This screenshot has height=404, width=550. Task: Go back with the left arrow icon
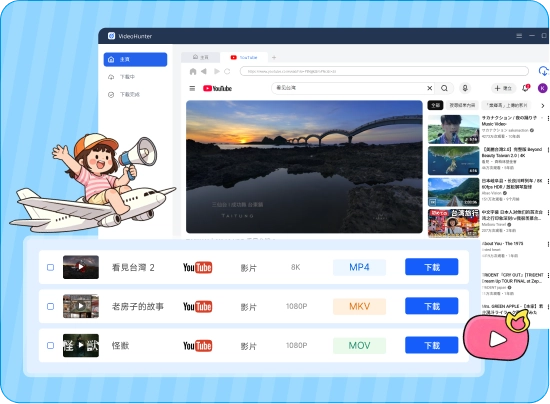204,72
